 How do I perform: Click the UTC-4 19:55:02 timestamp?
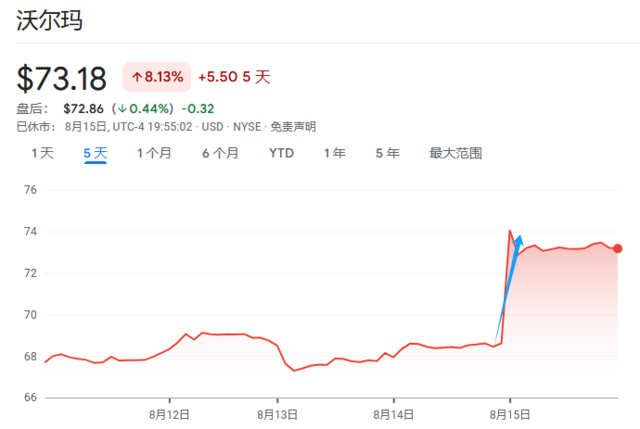click(x=152, y=127)
